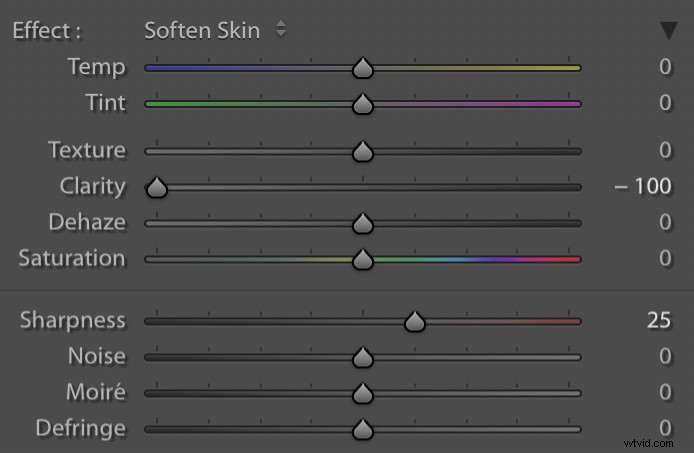Image resolution: width=694 pixels, height=453 pixels.
Task: Select the Dehaze value field
Action: (x=665, y=222)
